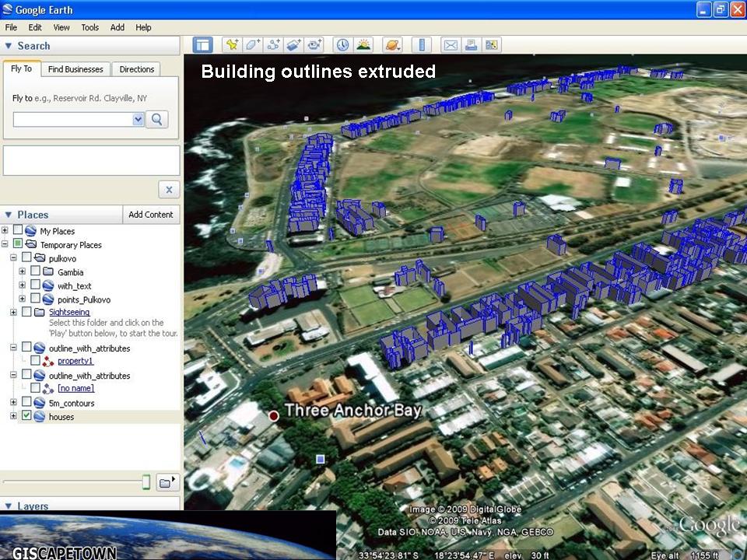Open the Add menu
The width and height of the screenshot is (747, 560).
click(x=117, y=28)
